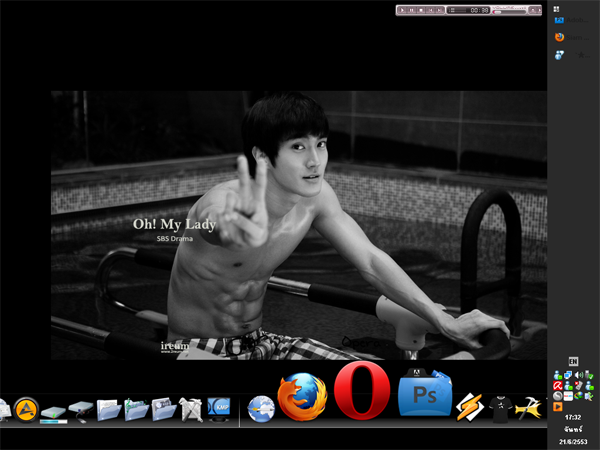This screenshot has height=450, width=600.
Task: Stop the music widget playback
Action: click(x=421, y=10)
